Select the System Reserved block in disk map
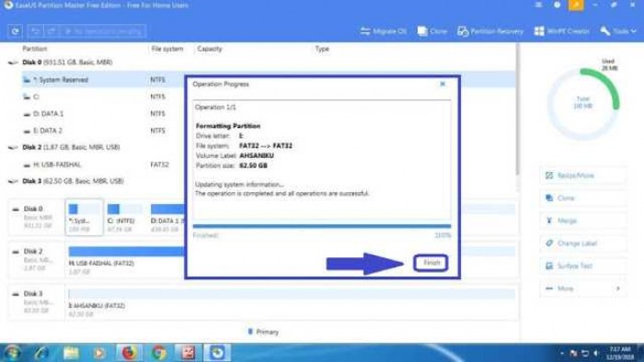644x362 pixels. [x=85, y=217]
